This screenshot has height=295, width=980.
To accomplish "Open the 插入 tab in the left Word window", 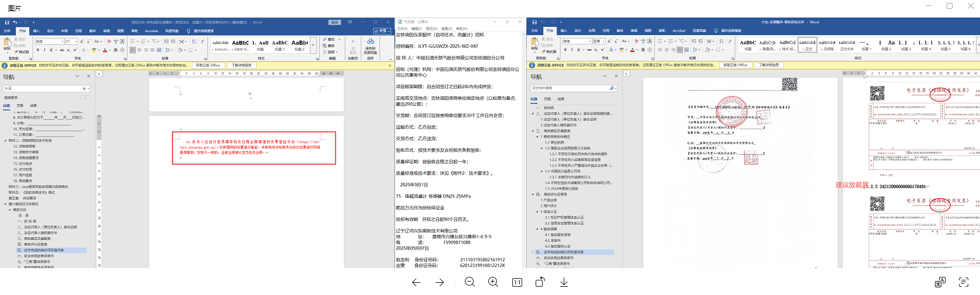I will click(x=36, y=31).
